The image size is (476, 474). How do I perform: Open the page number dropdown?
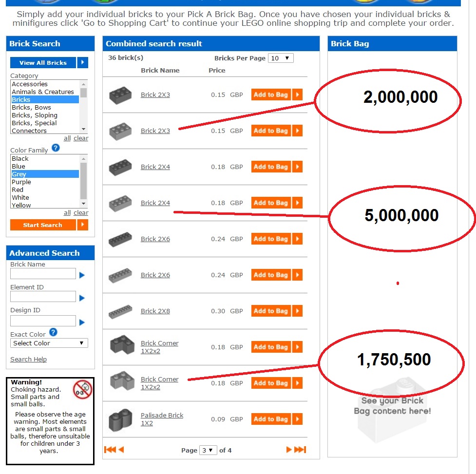[x=208, y=450]
